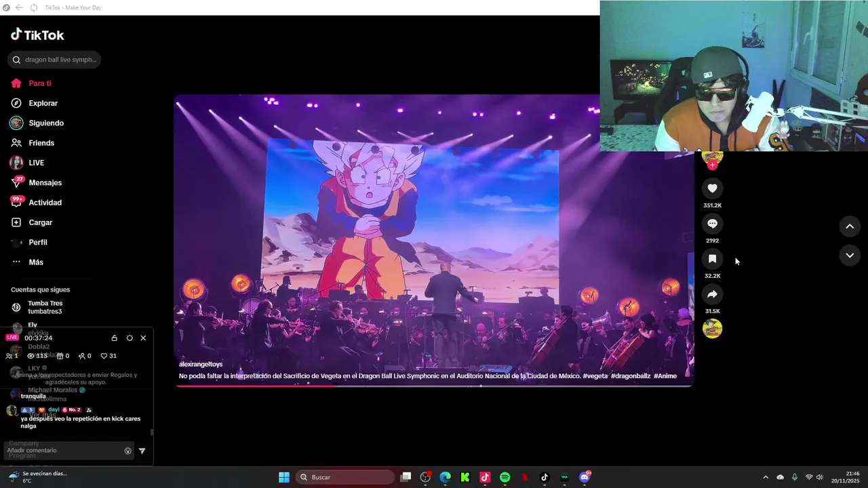This screenshot has height=488, width=868.
Task: Toggle the lock icon in live panel
Action: pos(114,338)
